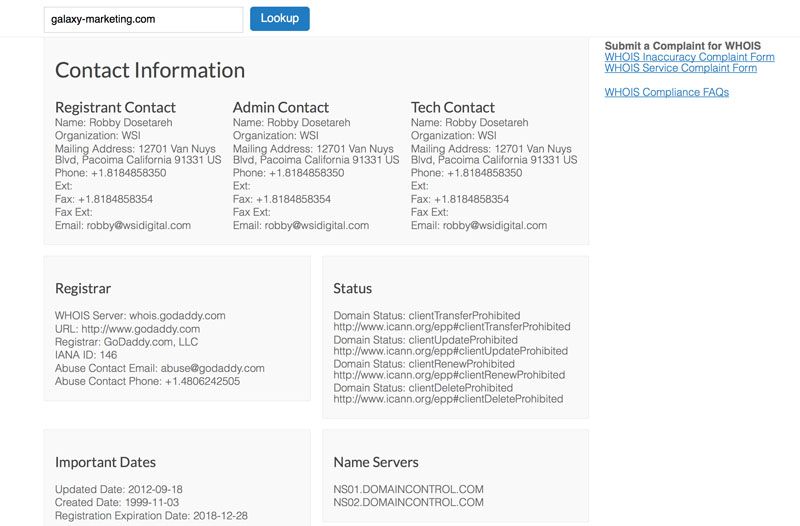Screen dimensions: 800x526
Task: Click the Registrant Contact name Robby Dosetareh
Action: click(x=131, y=123)
